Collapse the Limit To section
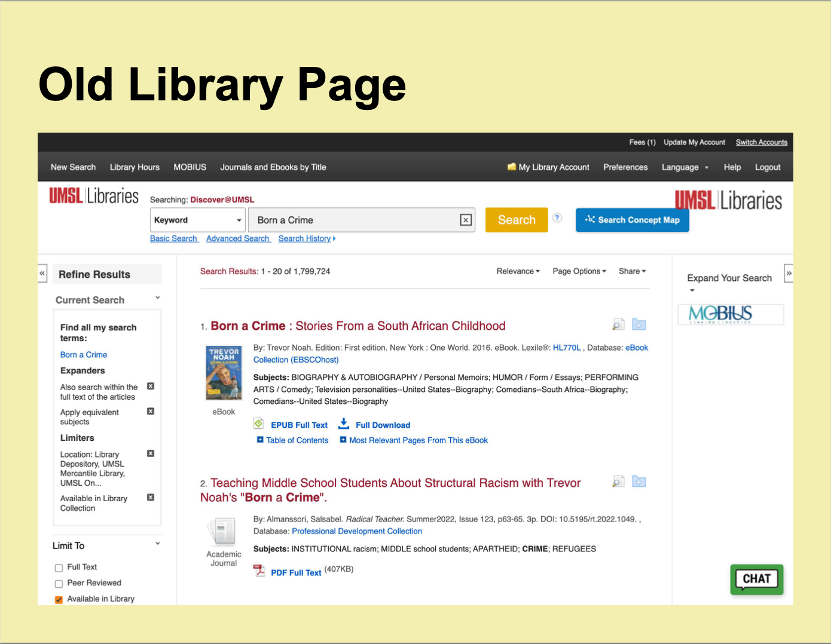831x644 pixels. [x=158, y=543]
